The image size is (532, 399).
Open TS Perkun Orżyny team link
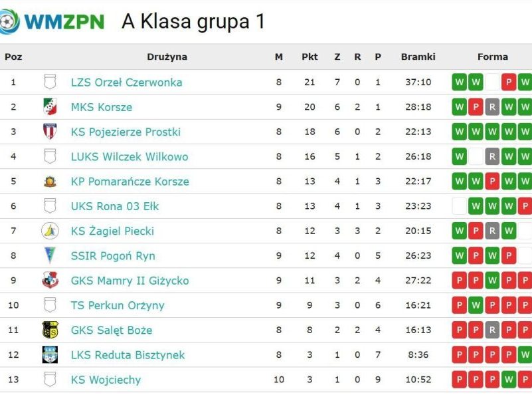[118, 306]
